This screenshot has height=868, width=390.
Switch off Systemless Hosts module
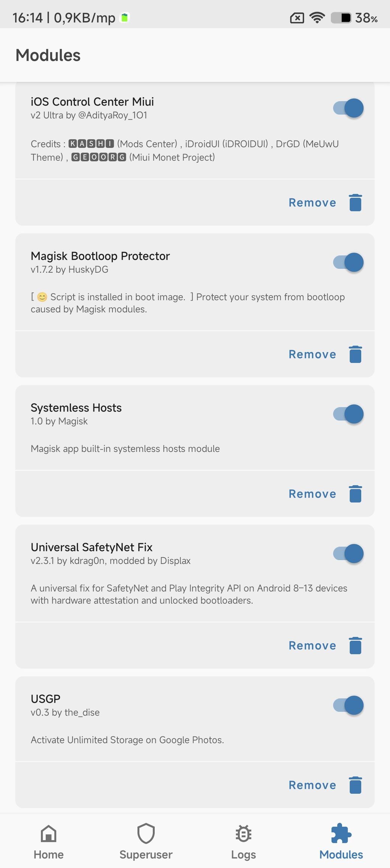point(348,414)
